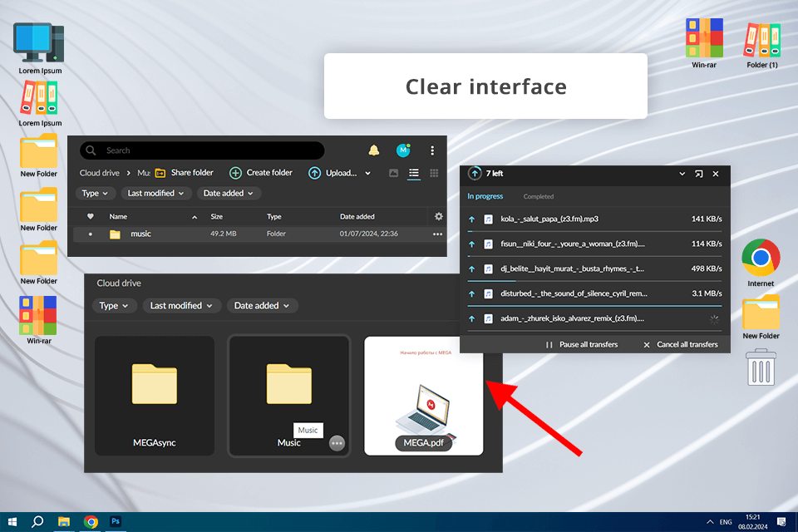Open Date added filter in lower window
Screen dimensions: 798x532
tap(262, 305)
